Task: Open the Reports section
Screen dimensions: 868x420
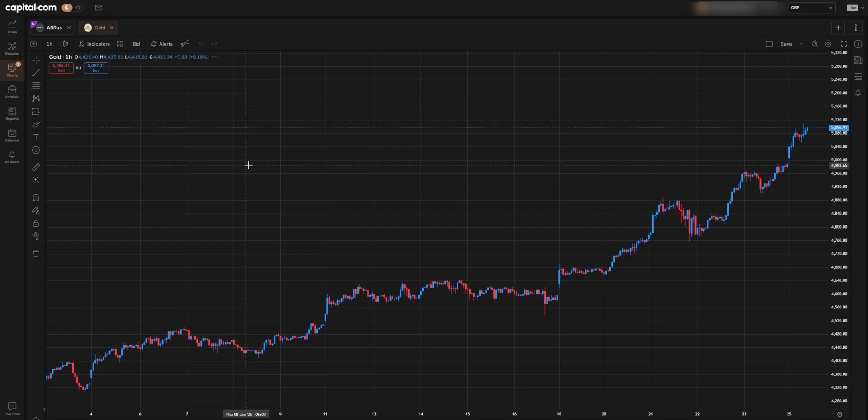Action: 12,113
